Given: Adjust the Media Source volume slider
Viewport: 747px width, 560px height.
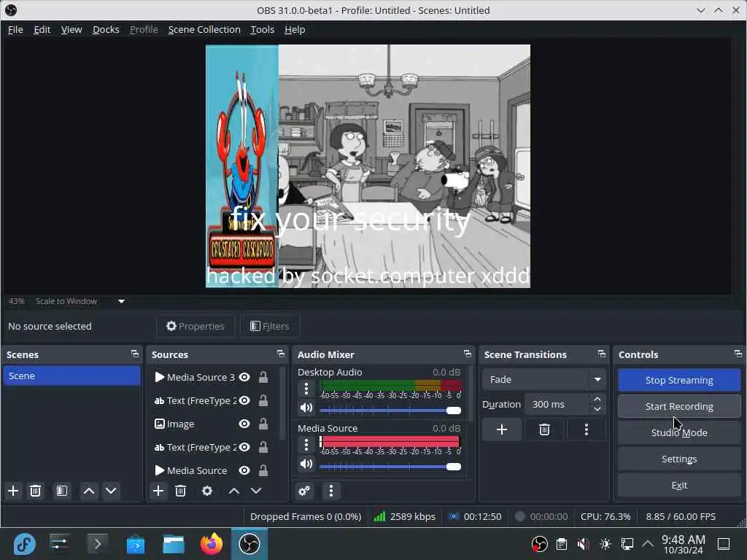Looking at the screenshot, I should [390, 466].
